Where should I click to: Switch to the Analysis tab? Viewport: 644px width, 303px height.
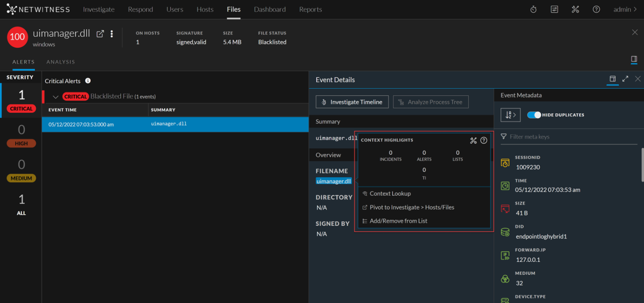(60, 62)
